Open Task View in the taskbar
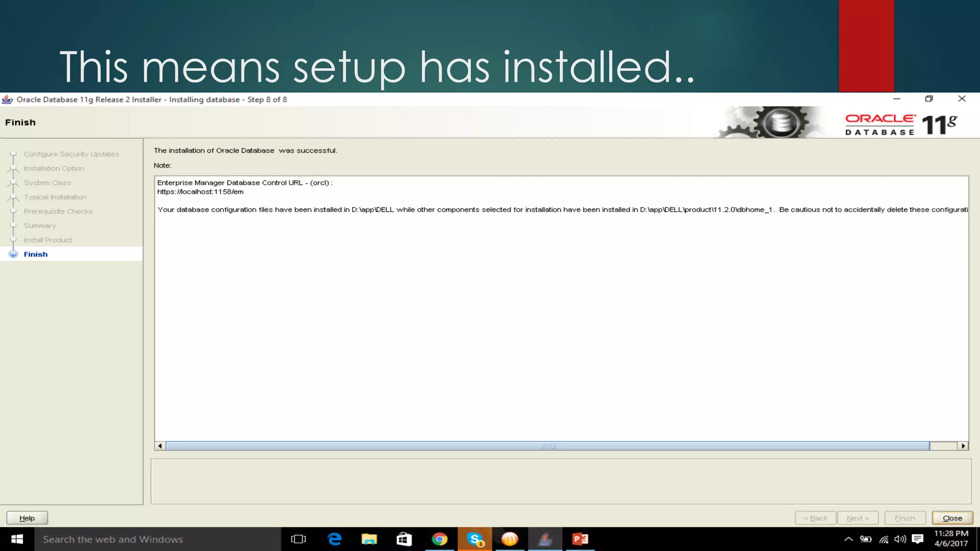This screenshot has height=551, width=980. coord(298,539)
